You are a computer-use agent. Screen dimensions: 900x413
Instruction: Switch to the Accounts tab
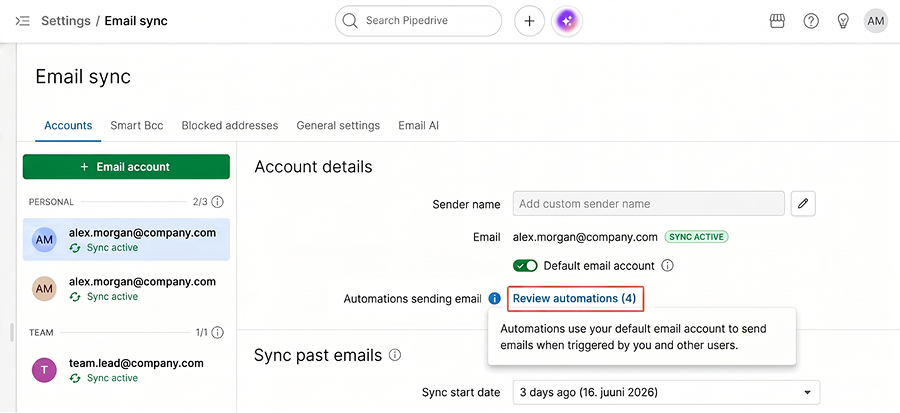coord(68,125)
